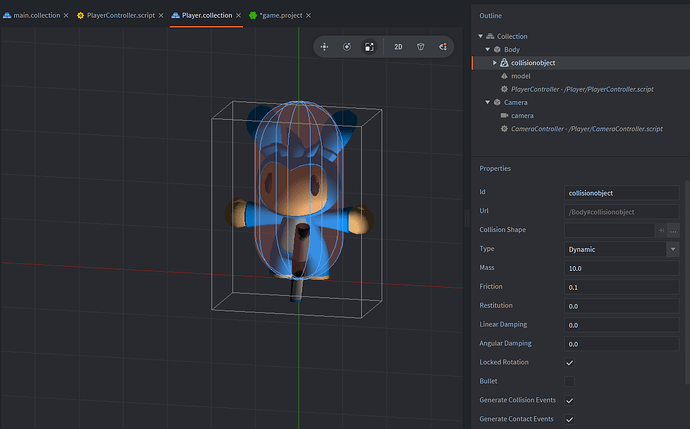
Task: Enable the Bullet checkbox
Action: (569, 381)
